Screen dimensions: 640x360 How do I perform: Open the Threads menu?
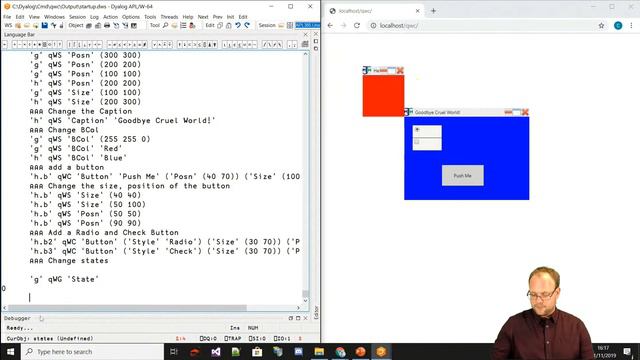tap(169, 17)
